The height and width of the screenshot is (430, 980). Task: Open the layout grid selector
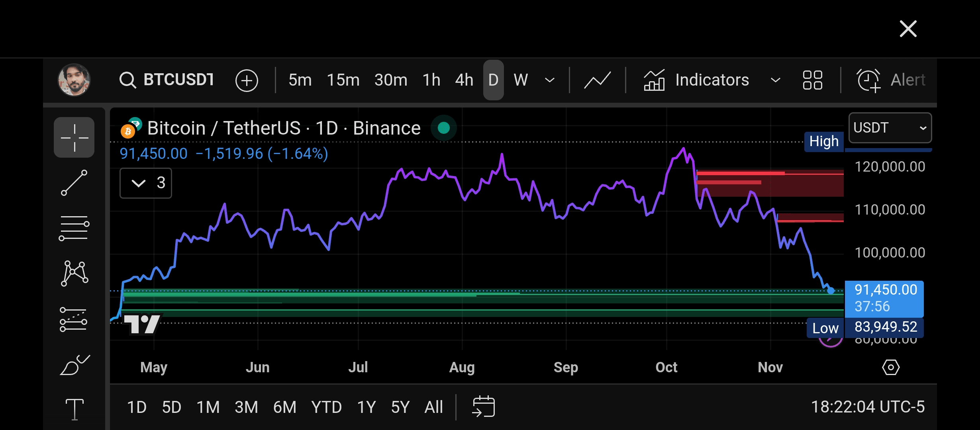click(x=812, y=80)
